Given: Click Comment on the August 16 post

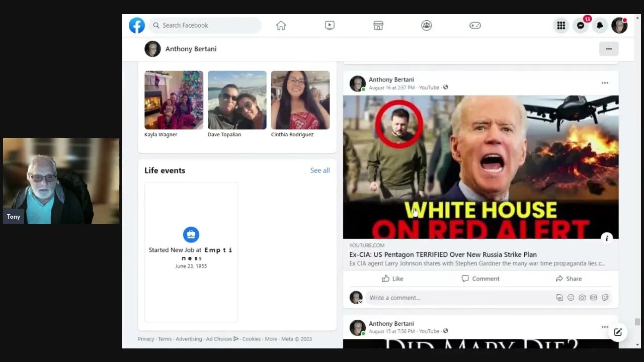Looking at the screenshot, I should click(x=480, y=279).
